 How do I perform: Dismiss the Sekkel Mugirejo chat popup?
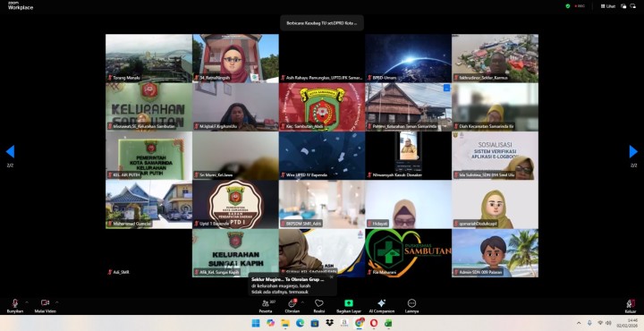point(332,276)
